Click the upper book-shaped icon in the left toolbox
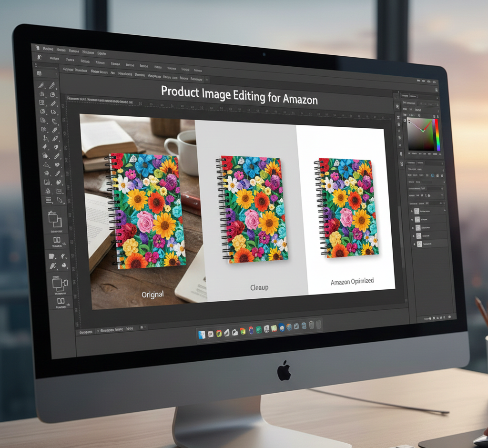The width and height of the screenshot is (488, 448). 57,240
